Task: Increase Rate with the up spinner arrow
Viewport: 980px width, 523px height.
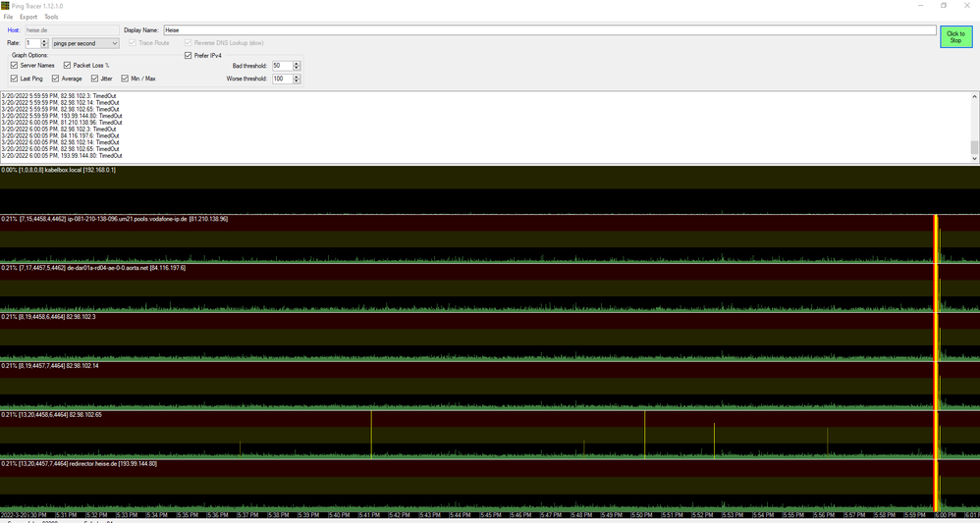Action: [44, 41]
